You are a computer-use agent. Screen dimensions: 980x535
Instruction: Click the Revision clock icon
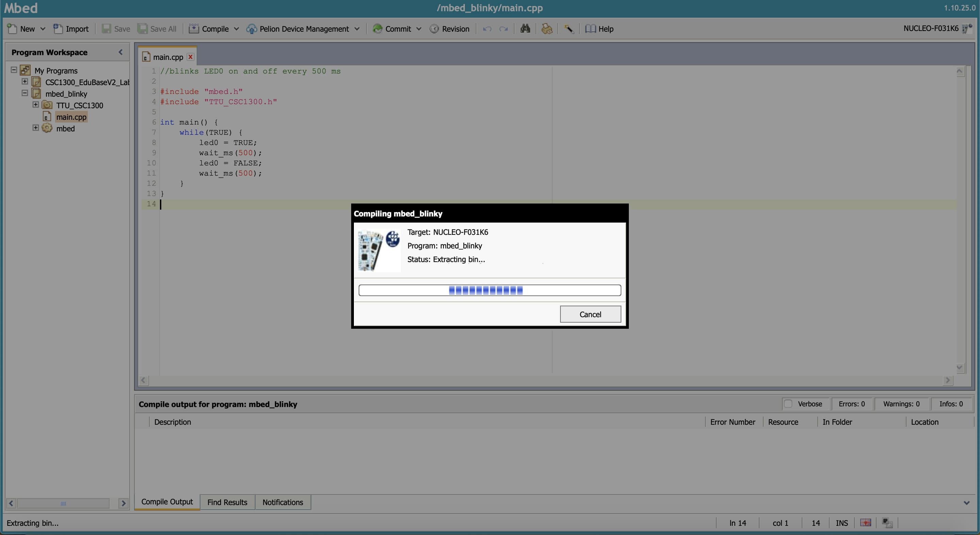click(434, 29)
